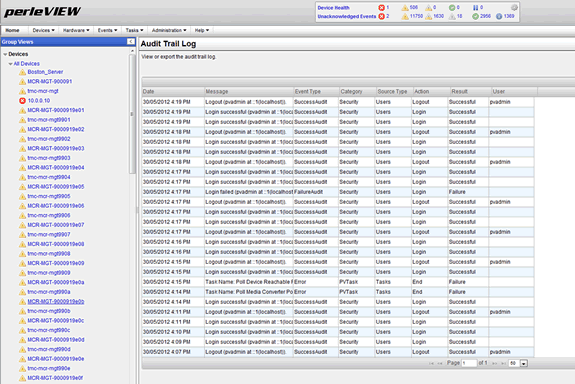Sort by the Date column header
575x384 pixels.
(x=173, y=92)
